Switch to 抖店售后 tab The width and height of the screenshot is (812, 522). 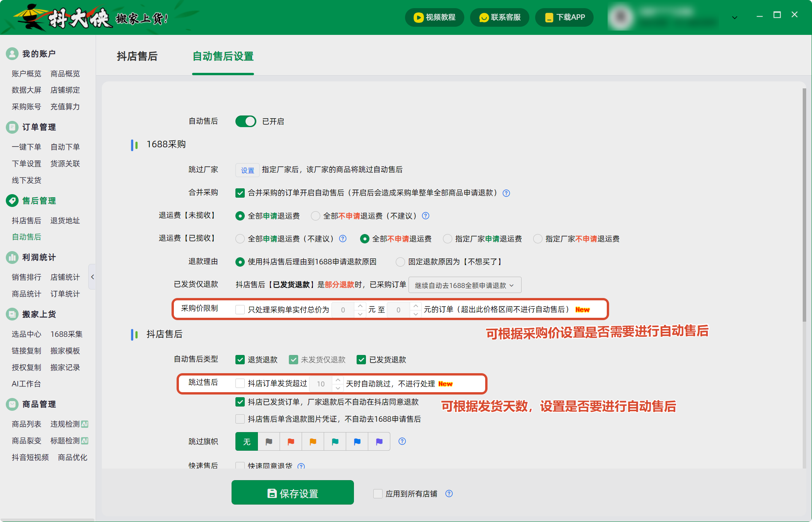(137, 56)
